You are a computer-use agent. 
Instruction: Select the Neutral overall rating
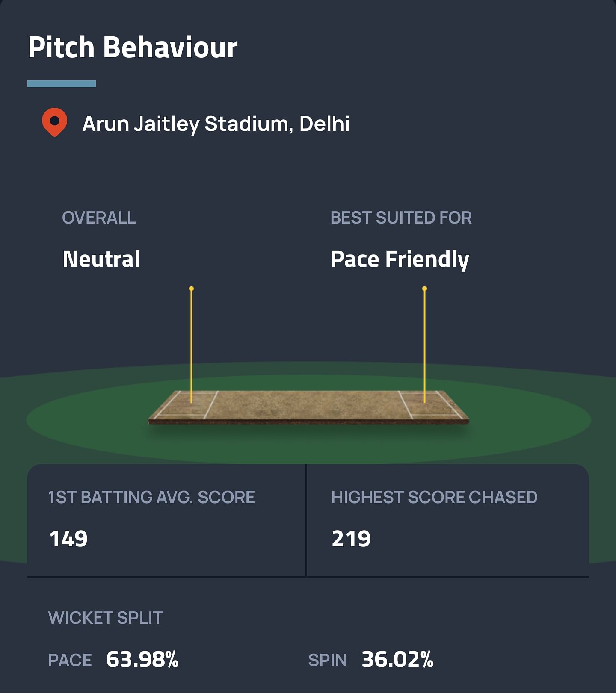pos(101,259)
